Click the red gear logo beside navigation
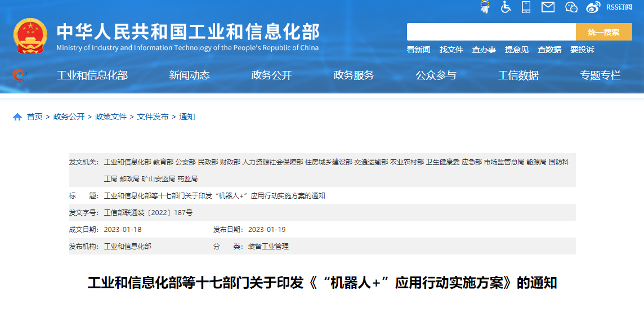644x326 pixels. click(x=19, y=75)
